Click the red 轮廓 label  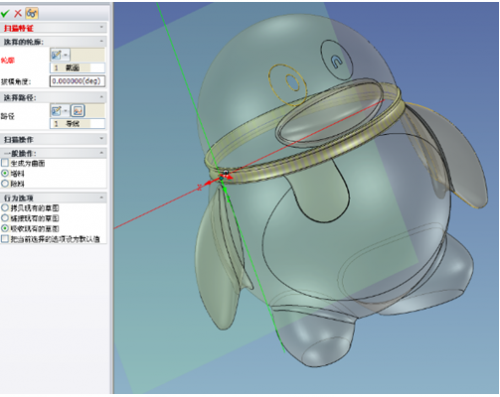pos(7,60)
